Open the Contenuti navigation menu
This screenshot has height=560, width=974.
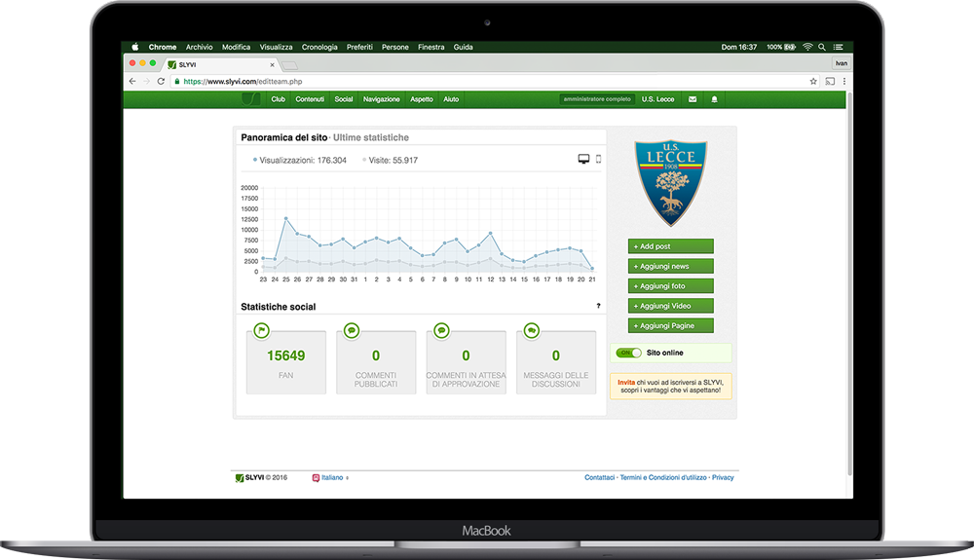[x=310, y=99]
